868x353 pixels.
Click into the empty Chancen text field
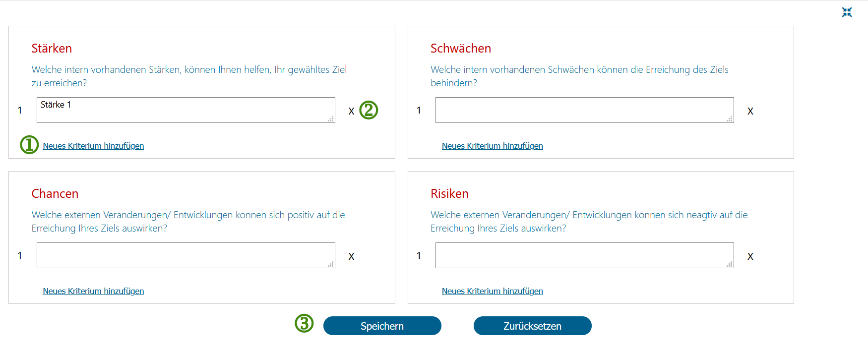(x=186, y=255)
